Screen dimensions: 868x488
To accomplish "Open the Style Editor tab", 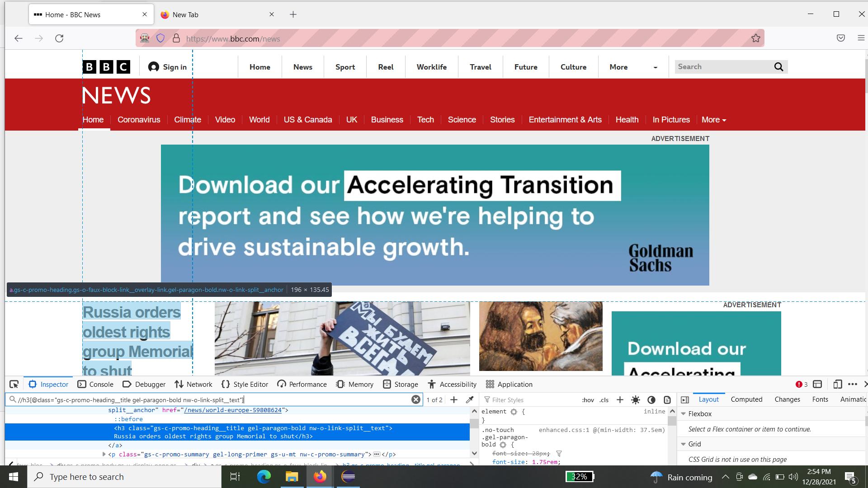I will tap(245, 385).
